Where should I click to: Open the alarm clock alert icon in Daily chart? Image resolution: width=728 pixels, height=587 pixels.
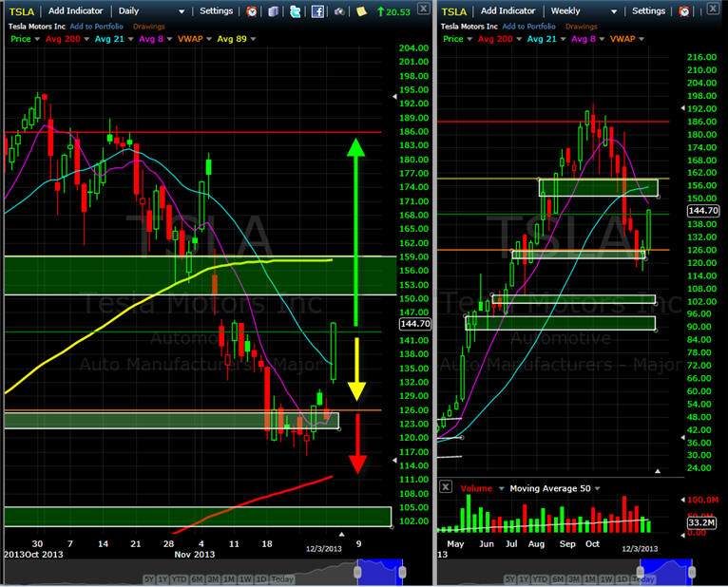point(252,11)
